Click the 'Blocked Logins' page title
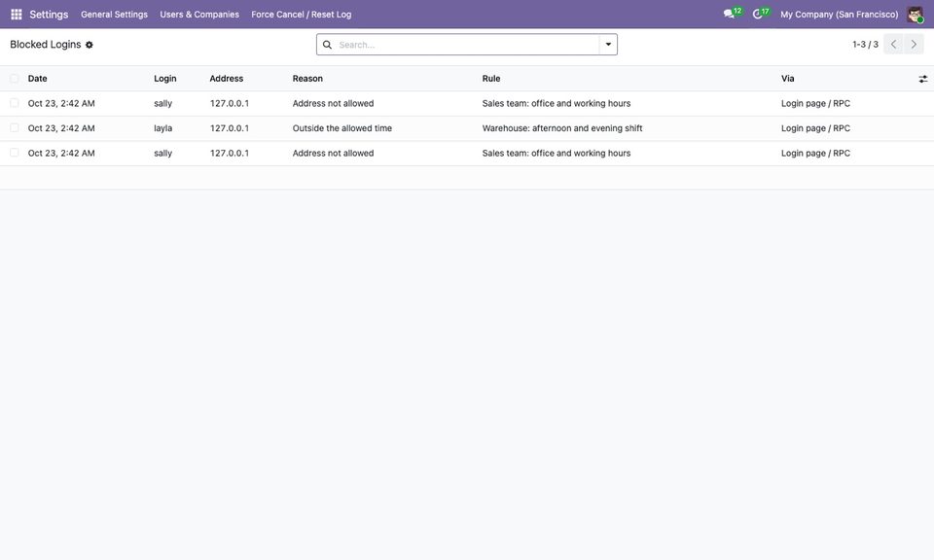 (46, 45)
